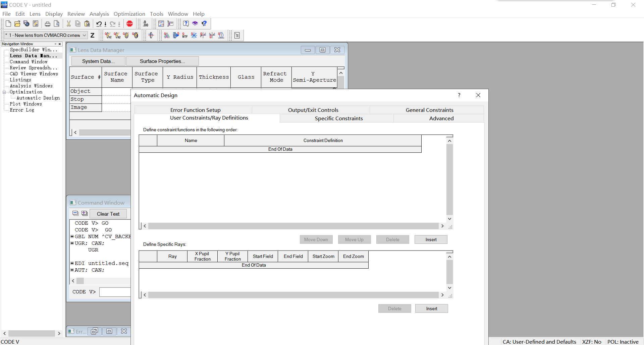The width and height of the screenshot is (644, 345).
Task: Click Surface Properties button
Action: [162, 61]
